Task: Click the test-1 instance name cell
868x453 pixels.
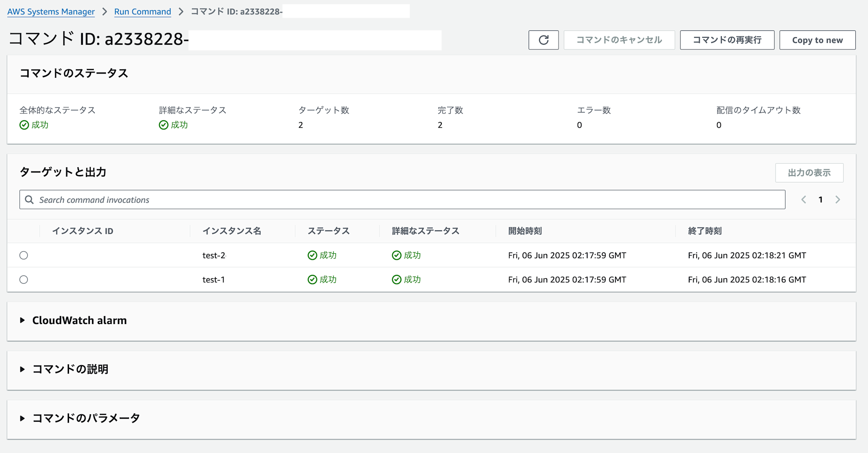Action: pos(214,280)
